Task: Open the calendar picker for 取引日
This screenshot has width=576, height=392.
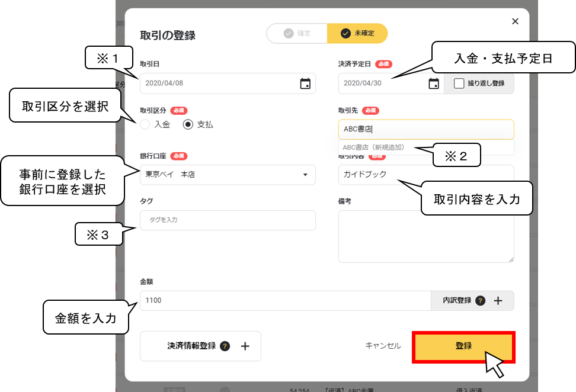Action: 305,83
